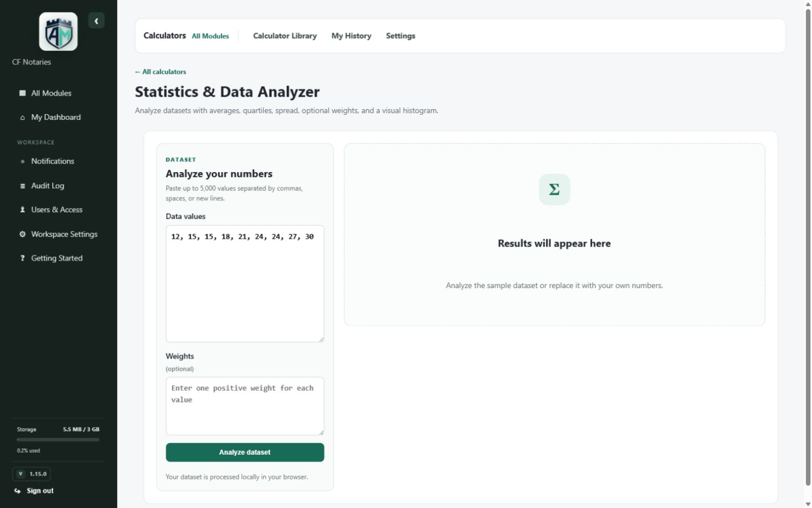Click the All Modules grid icon
The width and height of the screenshot is (812, 508).
click(23, 93)
